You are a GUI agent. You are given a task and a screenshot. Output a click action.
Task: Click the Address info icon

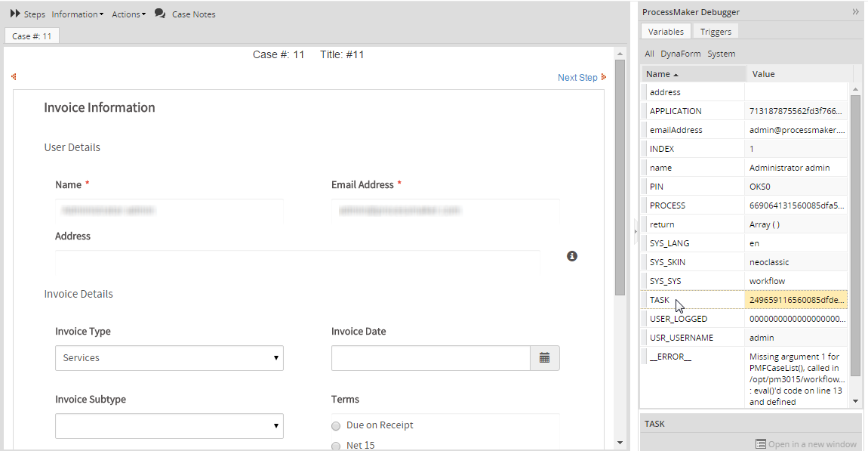click(572, 256)
